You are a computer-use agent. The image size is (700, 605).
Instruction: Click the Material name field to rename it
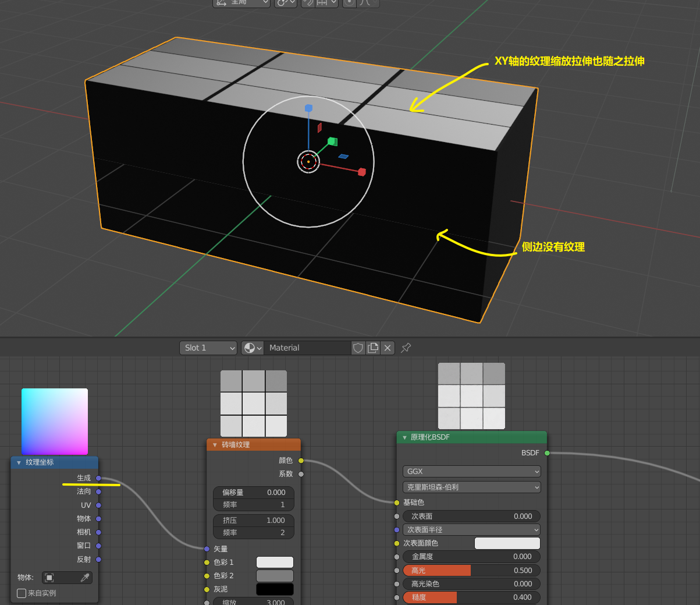308,348
